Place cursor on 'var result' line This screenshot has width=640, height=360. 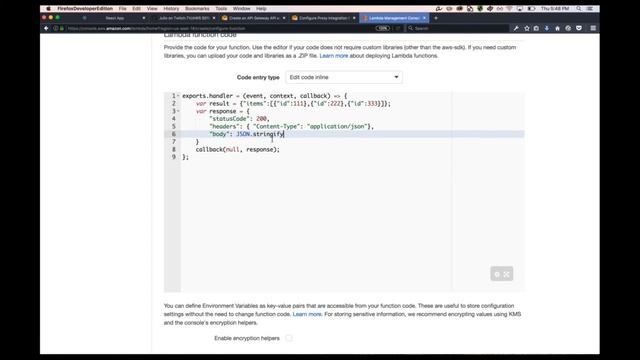(293, 104)
